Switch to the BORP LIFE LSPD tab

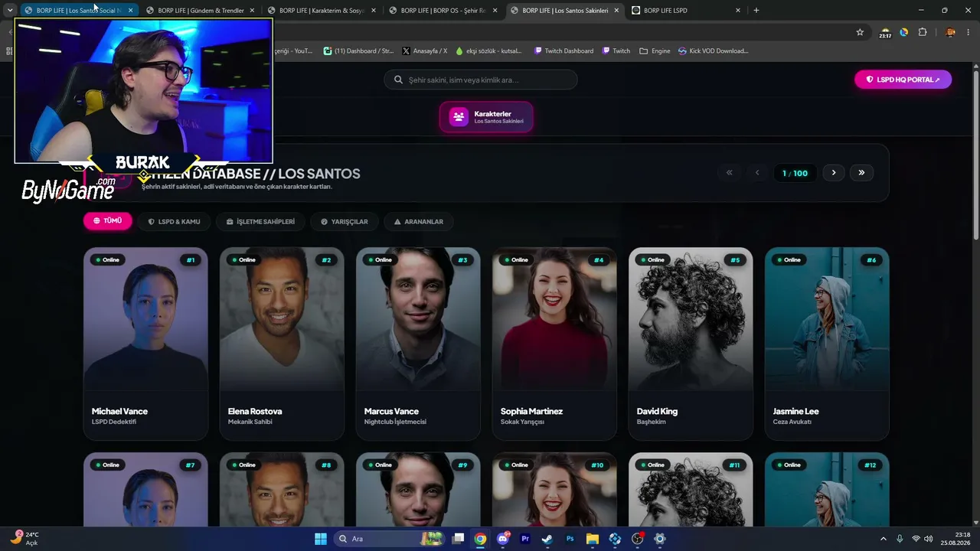[x=686, y=11]
